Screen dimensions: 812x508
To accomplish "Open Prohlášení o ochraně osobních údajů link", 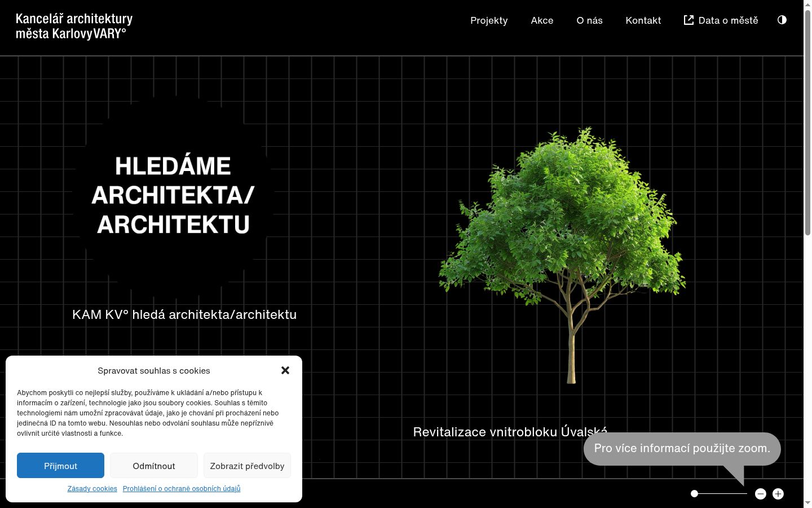I will 182,489.
